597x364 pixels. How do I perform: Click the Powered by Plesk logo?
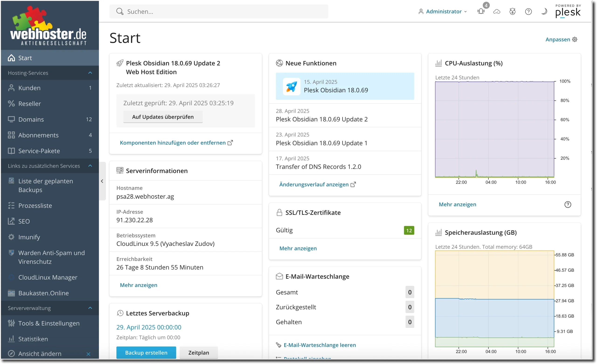[x=568, y=11]
